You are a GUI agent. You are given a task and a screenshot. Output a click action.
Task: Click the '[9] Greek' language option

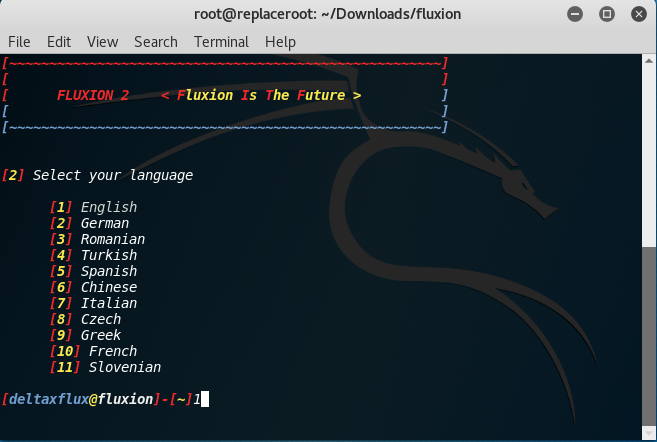[x=85, y=335]
